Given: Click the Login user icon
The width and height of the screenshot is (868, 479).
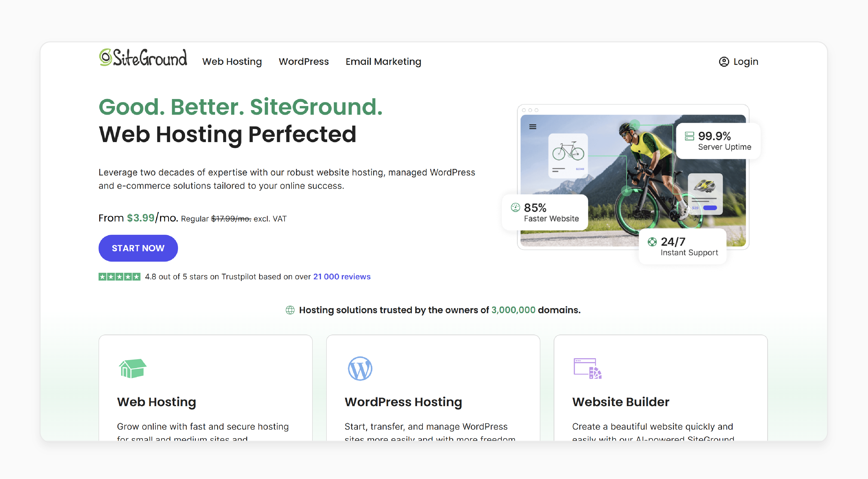Looking at the screenshot, I should coord(724,62).
